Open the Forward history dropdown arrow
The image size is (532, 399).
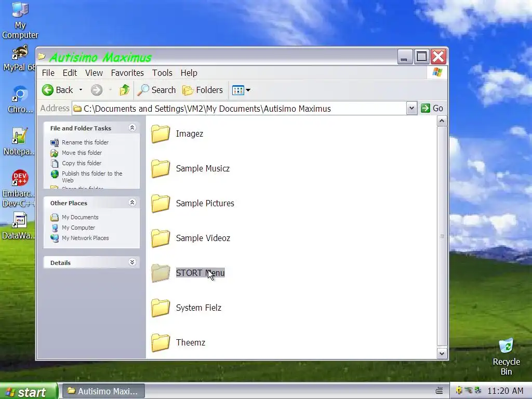(110, 90)
